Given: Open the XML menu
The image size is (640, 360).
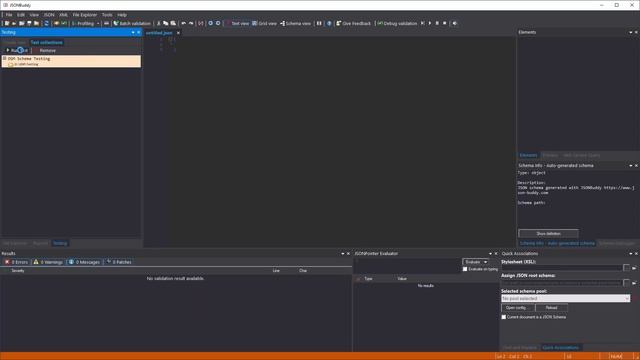Looking at the screenshot, I should tap(63, 15).
